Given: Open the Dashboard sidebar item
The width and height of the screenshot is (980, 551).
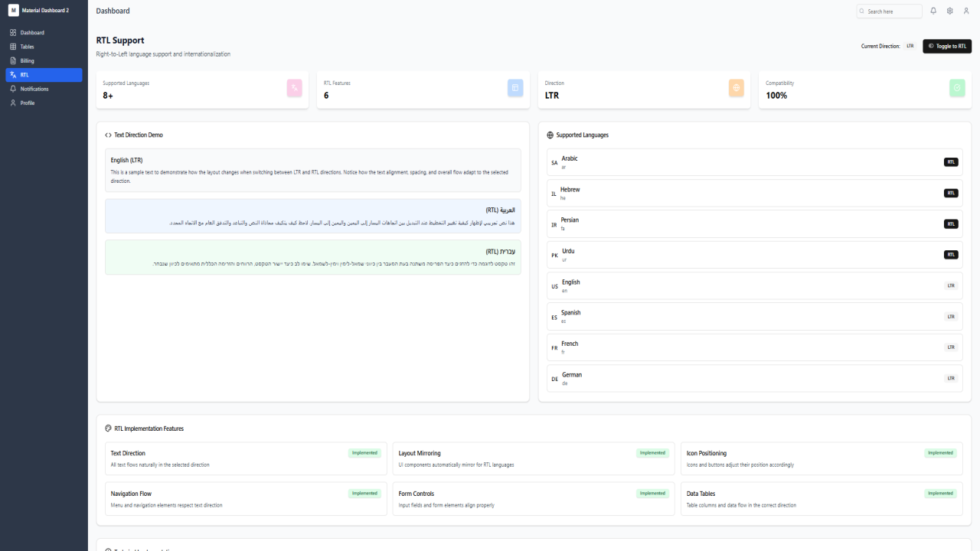Looking at the screenshot, I should (x=44, y=33).
